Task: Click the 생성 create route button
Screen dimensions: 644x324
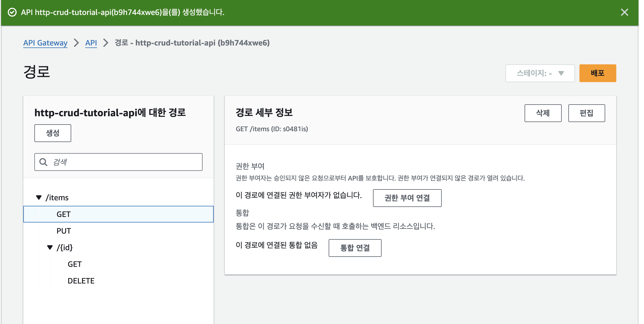Action: [x=53, y=133]
